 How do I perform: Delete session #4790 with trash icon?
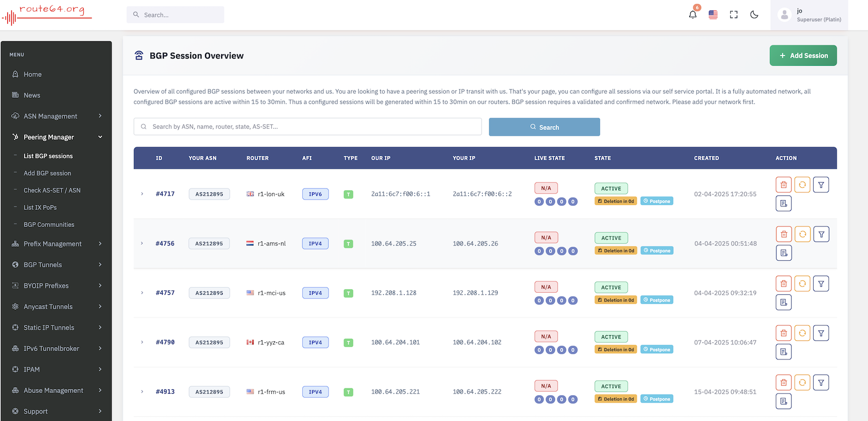784,333
